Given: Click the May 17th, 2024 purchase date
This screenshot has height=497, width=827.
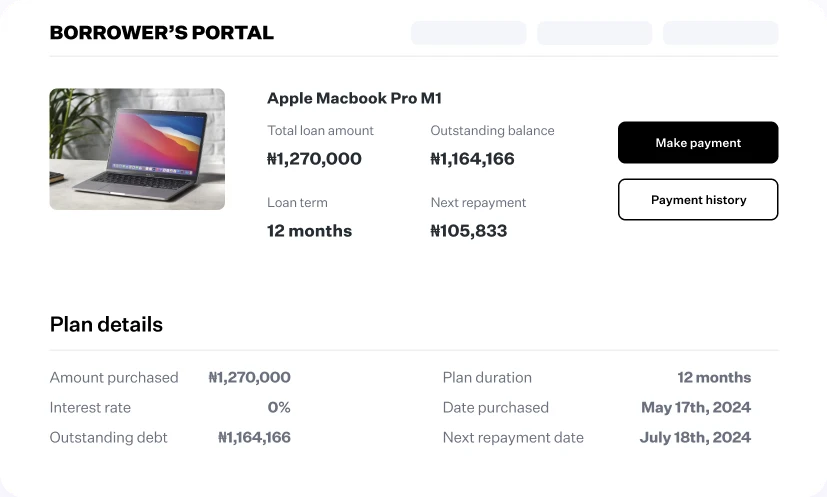Looking at the screenshot, I should [696, 407].
